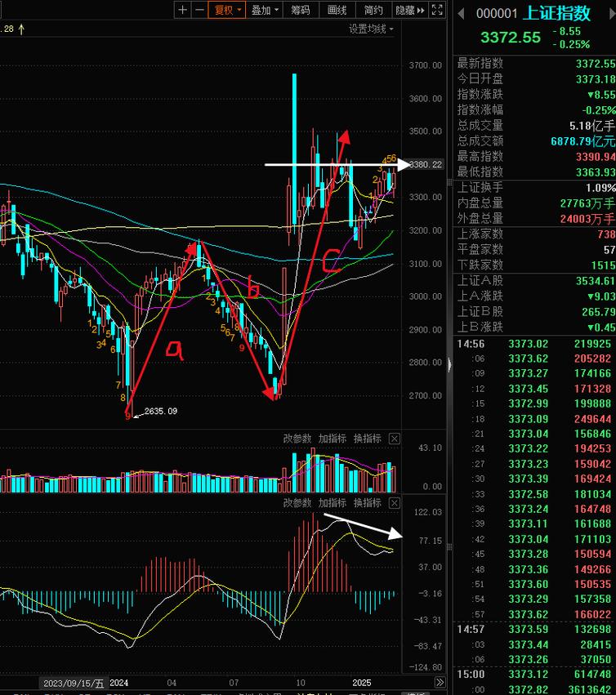This screenshot has width=616, height=695.
Task: Select the 画线 drawing tool
Action: click(x=337, y=10)
